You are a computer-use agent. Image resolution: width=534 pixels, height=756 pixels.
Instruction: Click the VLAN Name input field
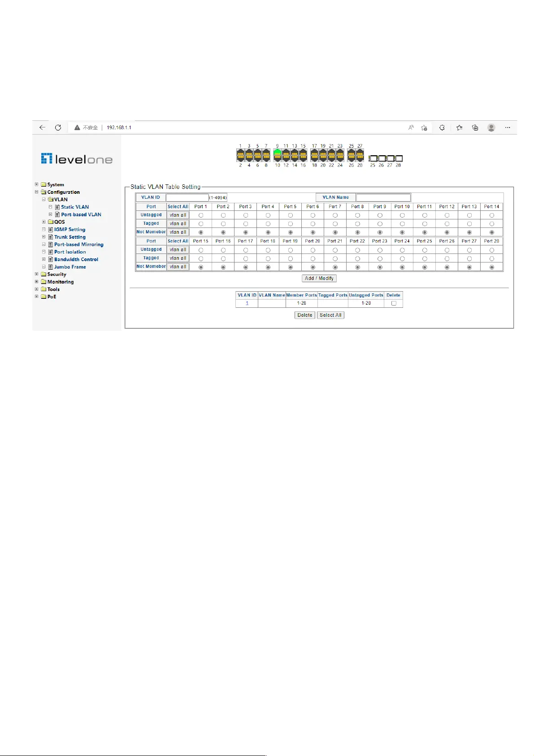pos(383,197)
